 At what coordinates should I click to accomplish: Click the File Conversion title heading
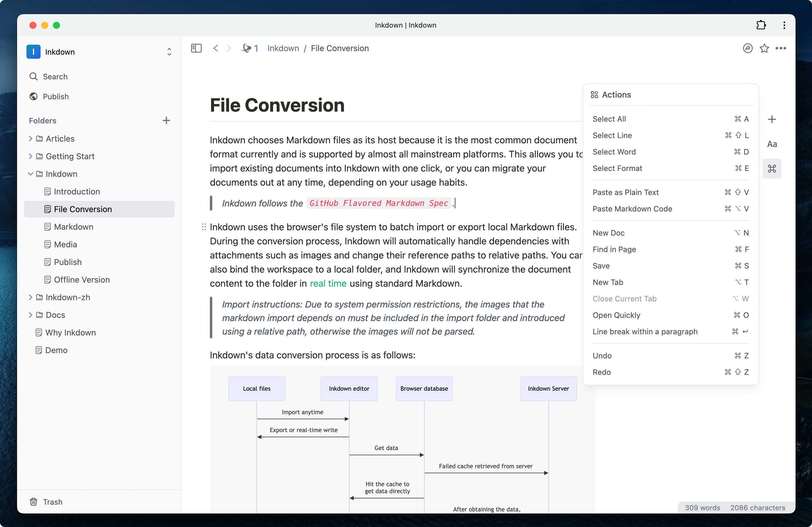click(277, 105)
